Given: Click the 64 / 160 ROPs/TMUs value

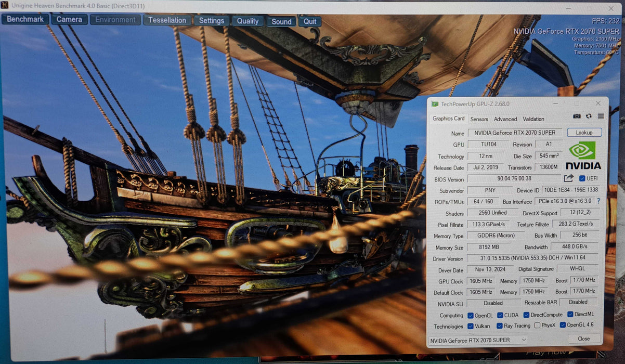Looking at the screenshot, I should 483,201.
